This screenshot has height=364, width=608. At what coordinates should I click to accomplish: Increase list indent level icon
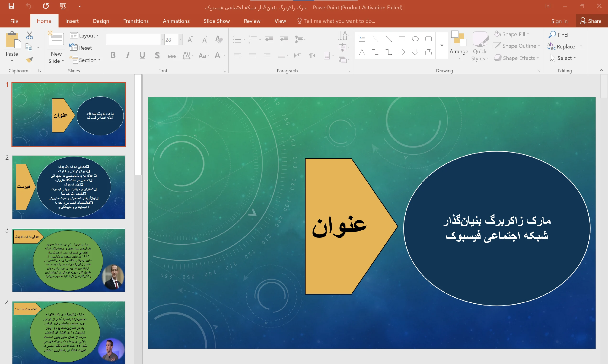tap(284, 39)
